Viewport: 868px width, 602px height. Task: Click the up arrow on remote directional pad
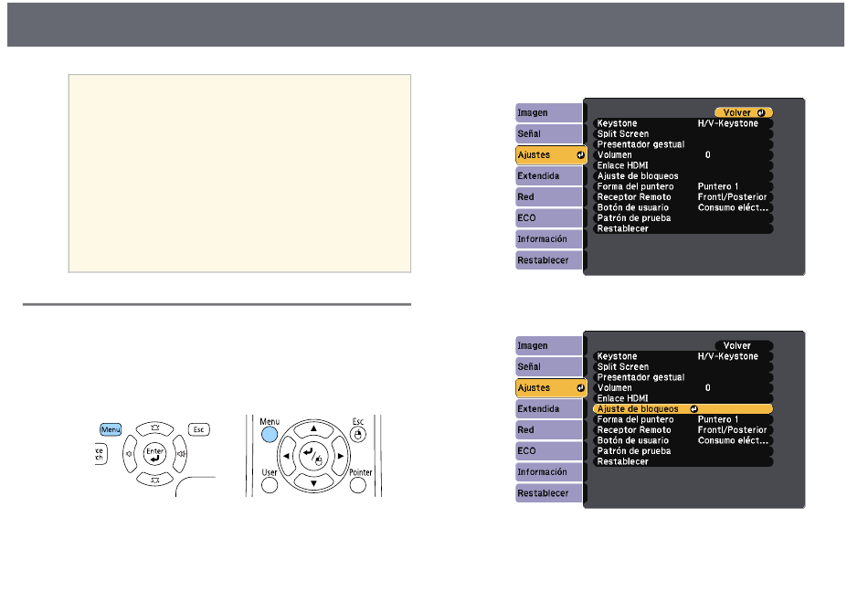[x=314, y=428]
